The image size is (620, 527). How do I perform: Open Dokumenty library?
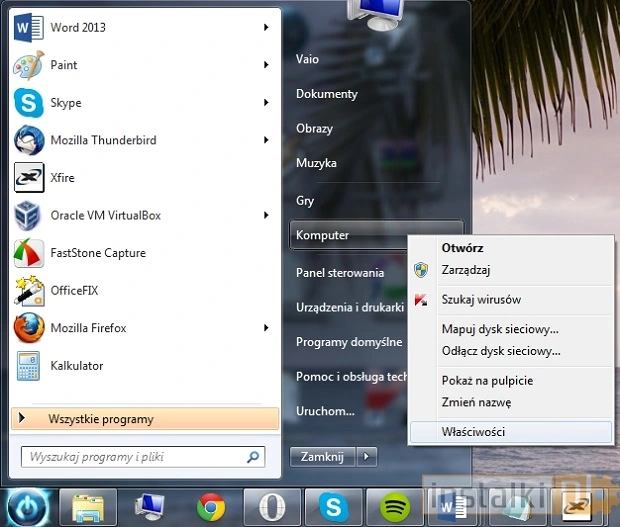coord(327,94)
